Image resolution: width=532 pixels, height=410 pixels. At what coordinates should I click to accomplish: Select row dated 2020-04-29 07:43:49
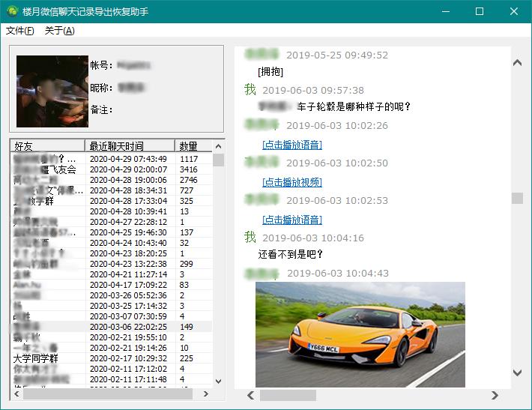(x=112, y=159)
